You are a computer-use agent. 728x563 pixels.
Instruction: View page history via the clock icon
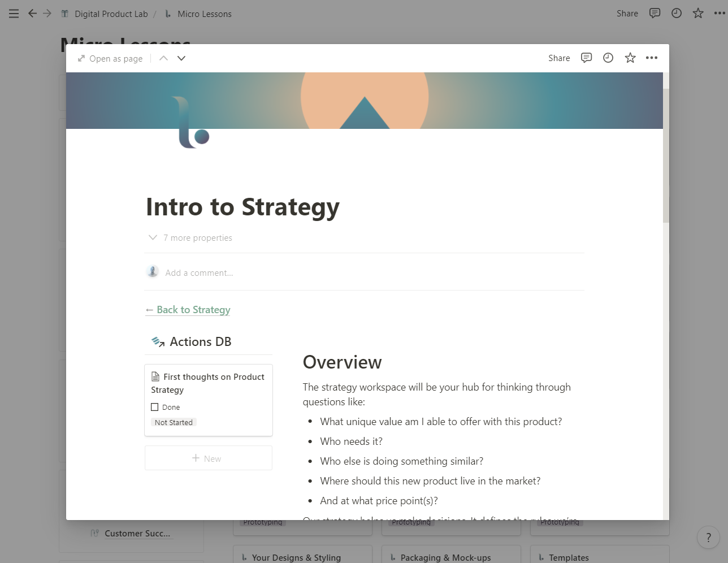[608, 58]
